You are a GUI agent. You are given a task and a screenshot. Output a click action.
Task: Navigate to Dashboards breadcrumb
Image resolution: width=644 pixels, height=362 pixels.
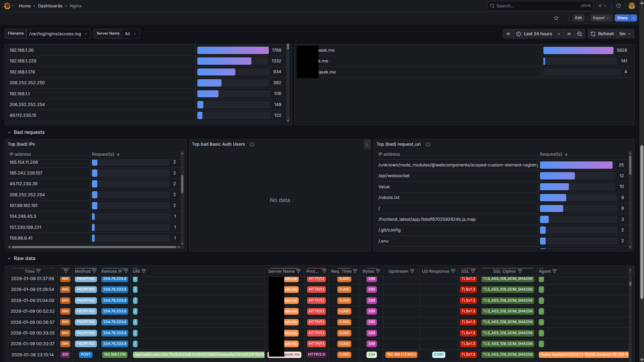[50, 6]
